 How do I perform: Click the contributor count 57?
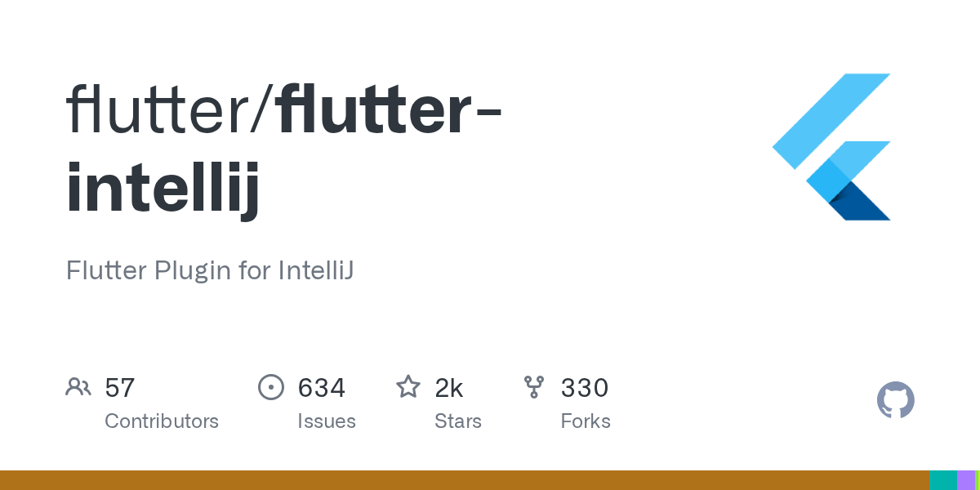click(119, 388)
